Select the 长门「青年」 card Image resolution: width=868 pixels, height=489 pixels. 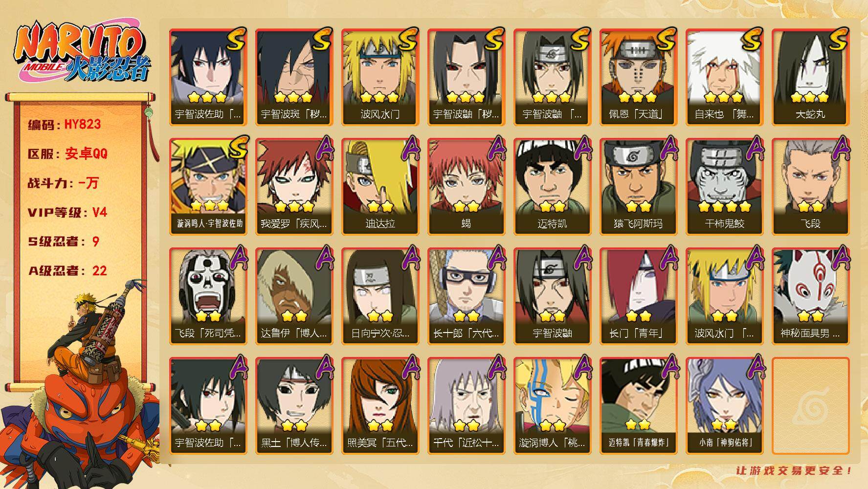(638, 296)
